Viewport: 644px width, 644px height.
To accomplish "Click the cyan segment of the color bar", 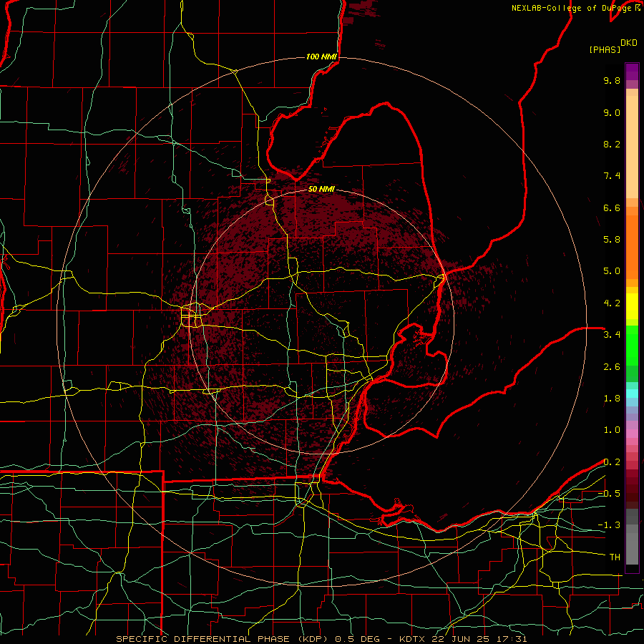I will click(x=632, y=394).
